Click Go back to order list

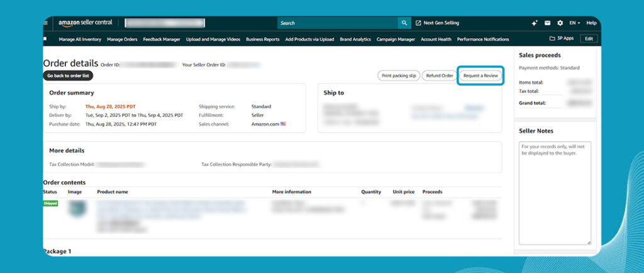pyautogui.click(x=68, y=75)
